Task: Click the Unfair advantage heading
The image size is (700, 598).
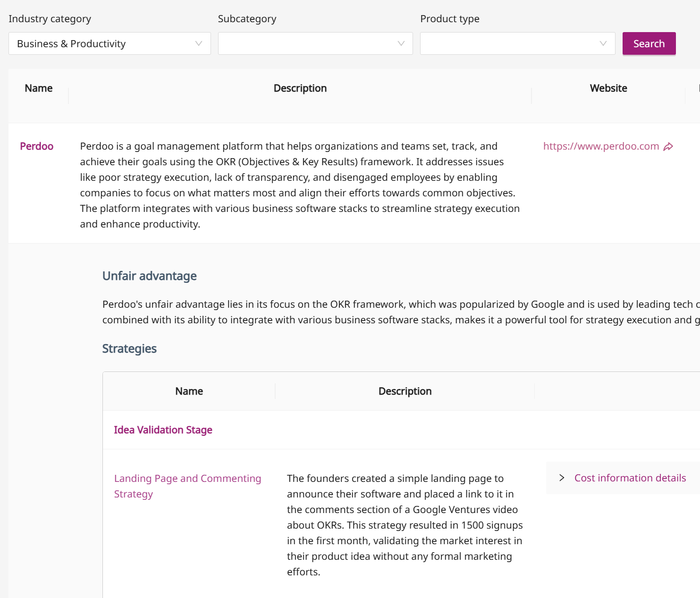Action: coord(150,276)
